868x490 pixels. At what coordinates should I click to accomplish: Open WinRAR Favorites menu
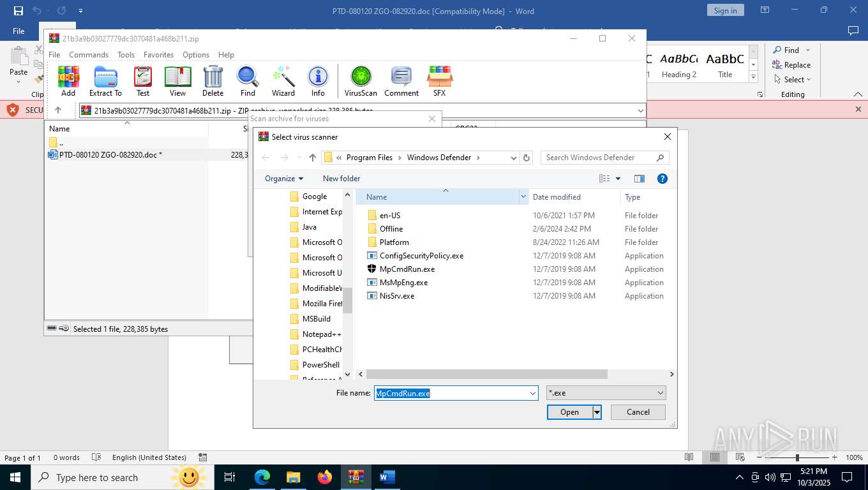click(158, 55)
